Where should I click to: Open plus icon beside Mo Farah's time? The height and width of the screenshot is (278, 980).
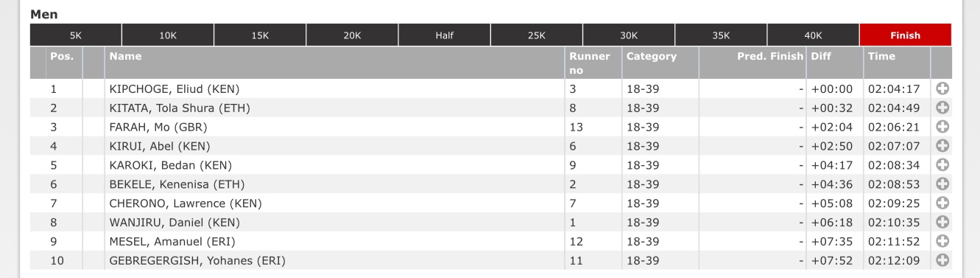point(942,128)
